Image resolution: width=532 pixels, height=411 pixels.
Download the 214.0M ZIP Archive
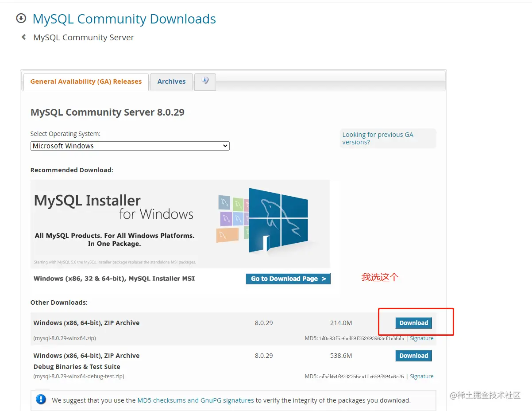414,323
